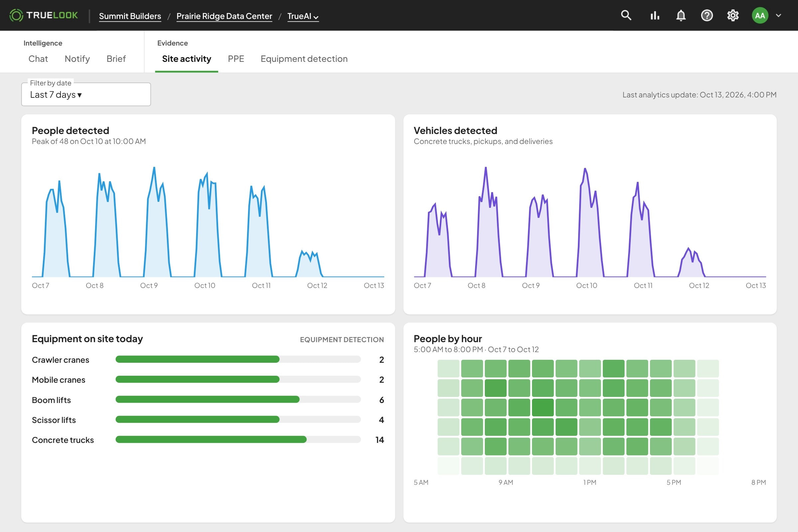Click the 'Scissor lifts' row label

coord(54,420)
